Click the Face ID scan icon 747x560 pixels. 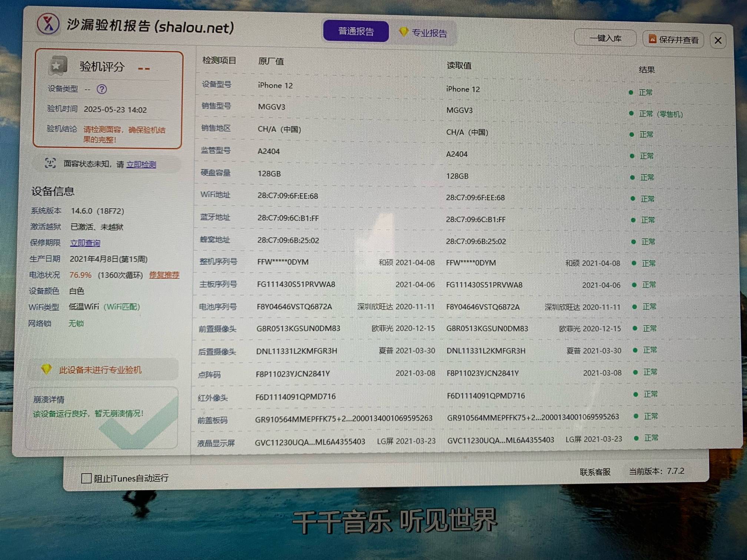pos(50,163)
